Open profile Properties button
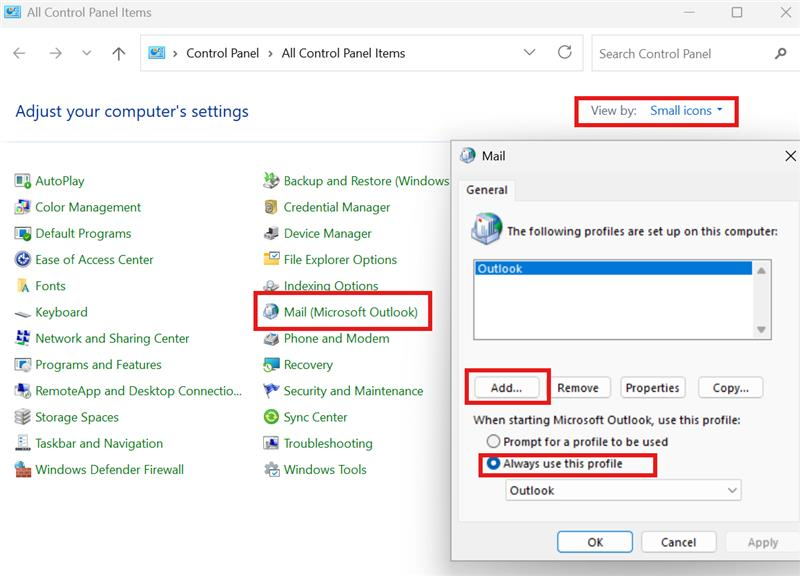Screen dimensions: 800x576 click(653, 388)
